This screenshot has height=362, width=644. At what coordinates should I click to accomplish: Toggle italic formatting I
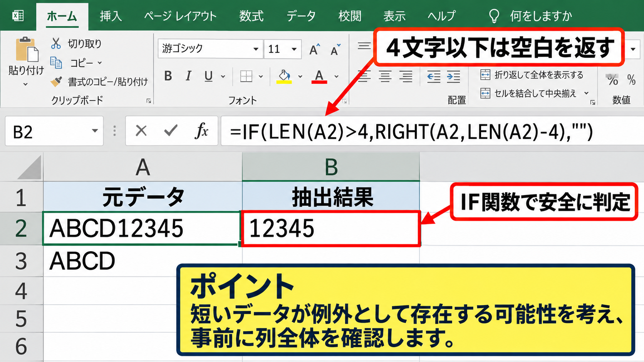coord(188,76)
